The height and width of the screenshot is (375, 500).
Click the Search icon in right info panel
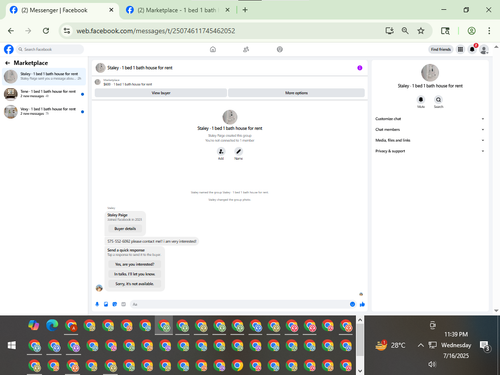[438, 99]
